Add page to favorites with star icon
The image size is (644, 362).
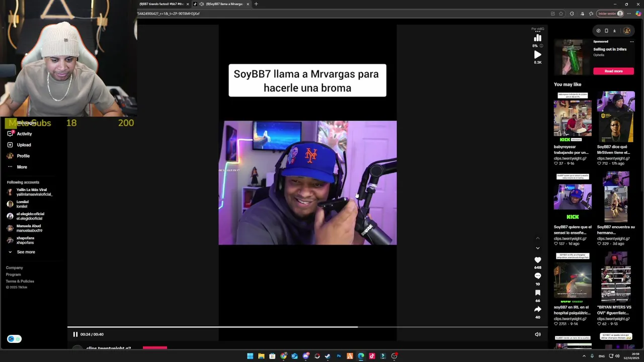pyautogui.click(x=561, y=14)
